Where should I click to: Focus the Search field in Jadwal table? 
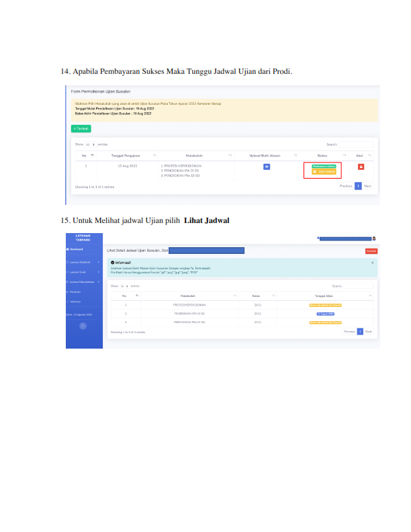(x=358, y=286)
